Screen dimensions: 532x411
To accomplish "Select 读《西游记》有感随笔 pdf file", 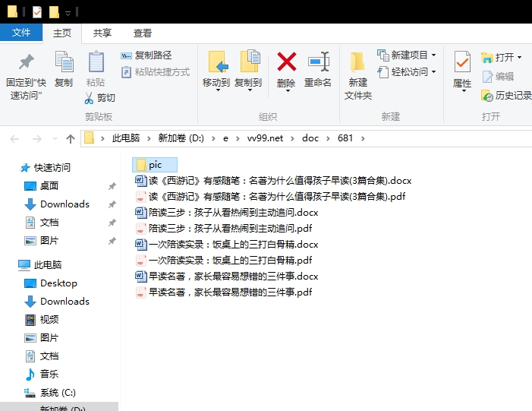I will click(x=270, y=196).
